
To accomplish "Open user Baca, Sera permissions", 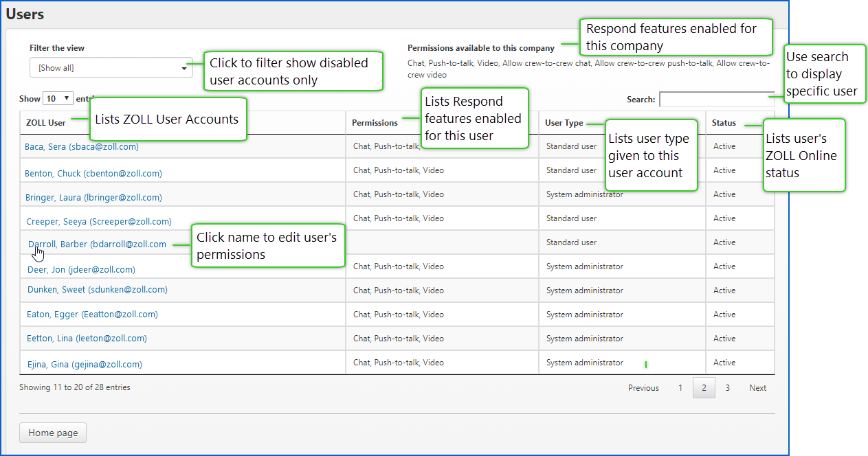I will coord(81,147).
